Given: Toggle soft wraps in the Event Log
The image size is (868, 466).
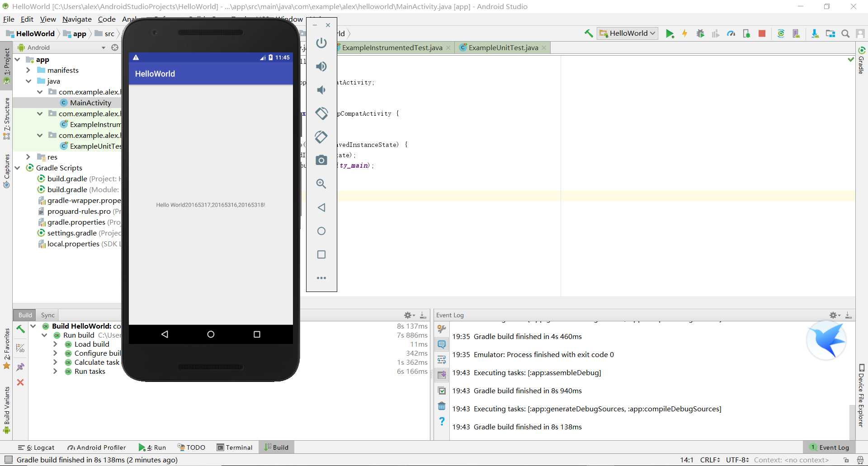Looking at the screenshot, I should tap(442, 360).
